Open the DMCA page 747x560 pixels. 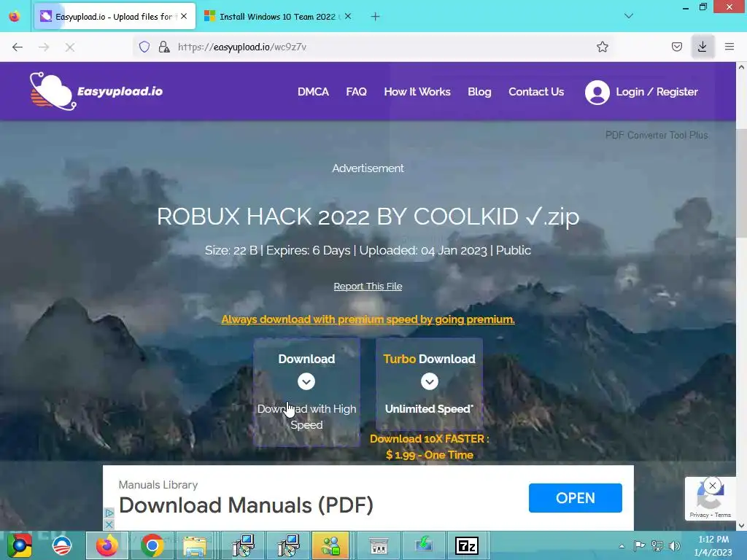[313, 92]
